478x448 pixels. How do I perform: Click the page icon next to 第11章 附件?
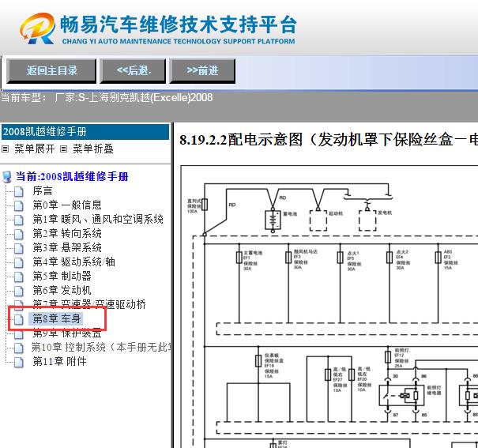coord(19,363)
